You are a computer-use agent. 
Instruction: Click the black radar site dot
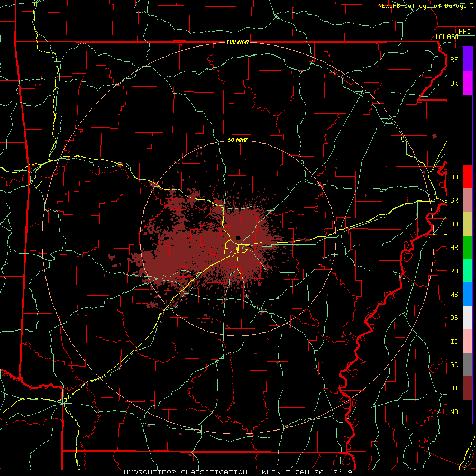point(238,237)
